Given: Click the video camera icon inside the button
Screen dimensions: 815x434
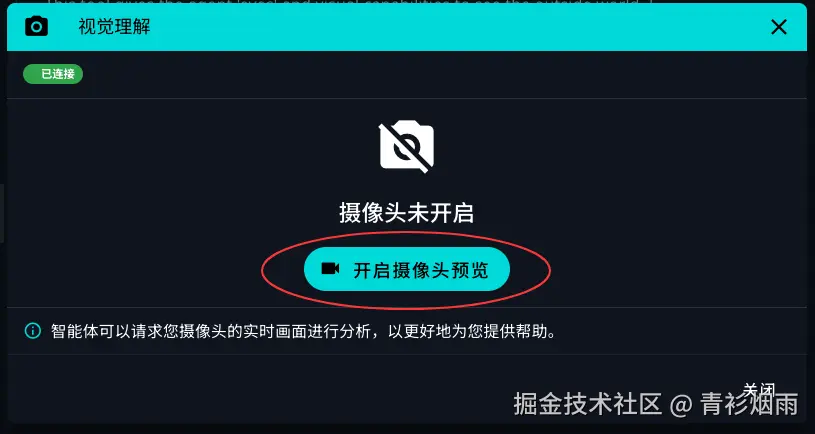Looking at the screenshot, I should pos(330,269).
